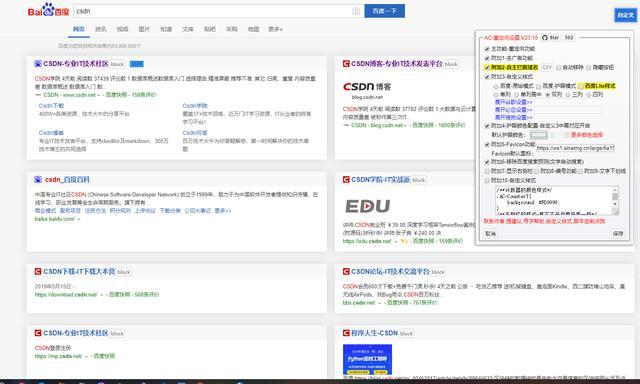Screen dimensions: 640x384
Task: Click CSDN favicon of CSDN下载 result
Action: click(38, 271)
